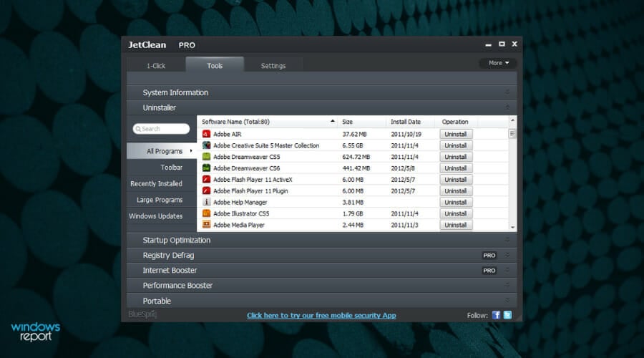
Task: Sort by Install Date column header
Action: tap(410, 122)
